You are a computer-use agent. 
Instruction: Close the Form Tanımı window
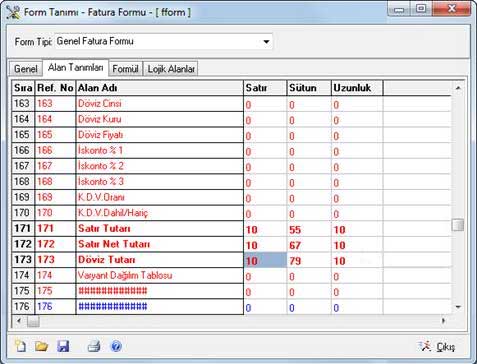[x=452, y=9]
